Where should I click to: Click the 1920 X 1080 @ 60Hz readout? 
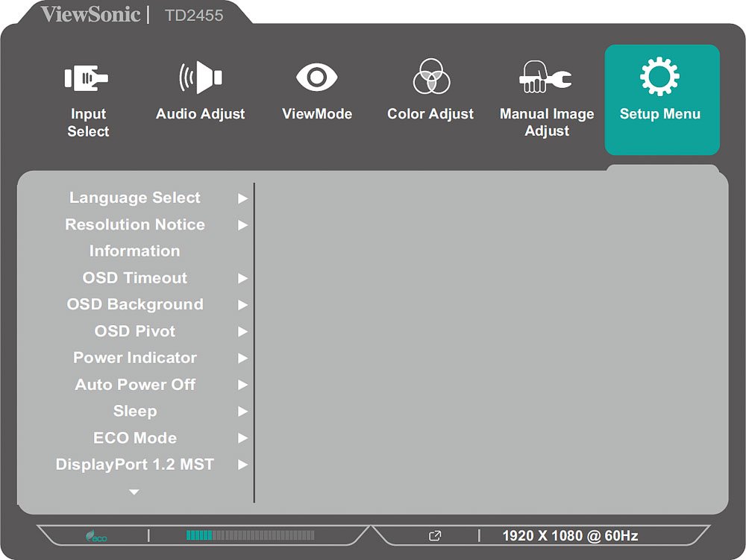point(570,535)
